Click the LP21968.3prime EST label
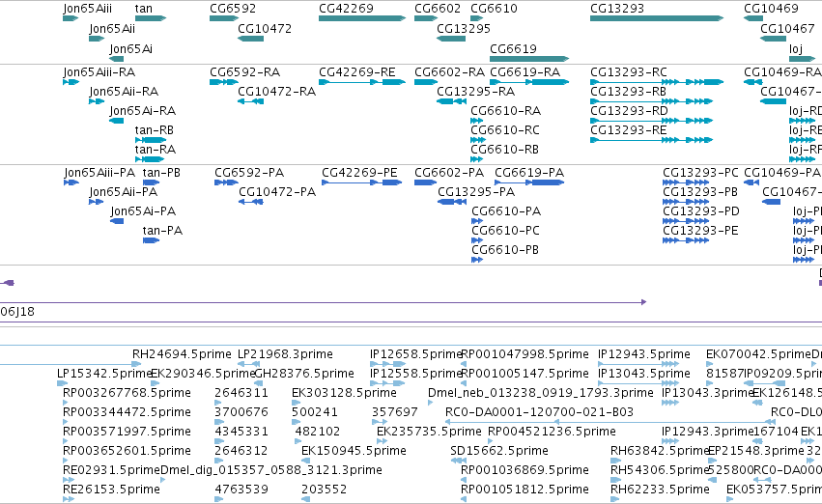822x504 pixels. pos(285,354)
